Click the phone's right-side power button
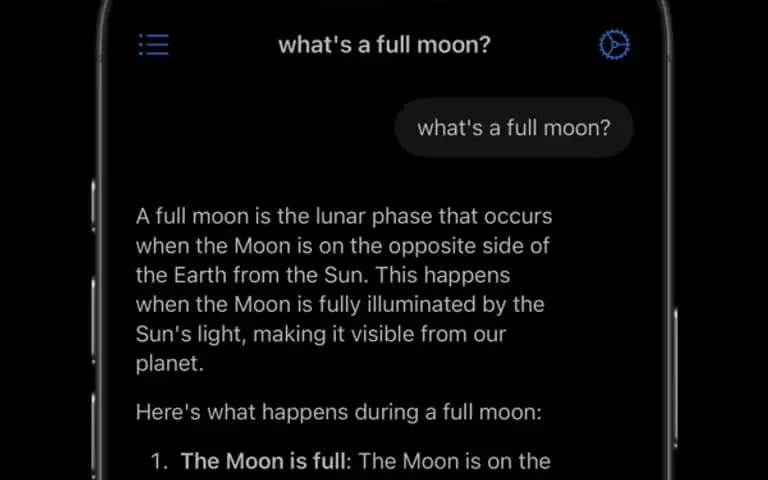768x480 pixels. tap(676, 377)
